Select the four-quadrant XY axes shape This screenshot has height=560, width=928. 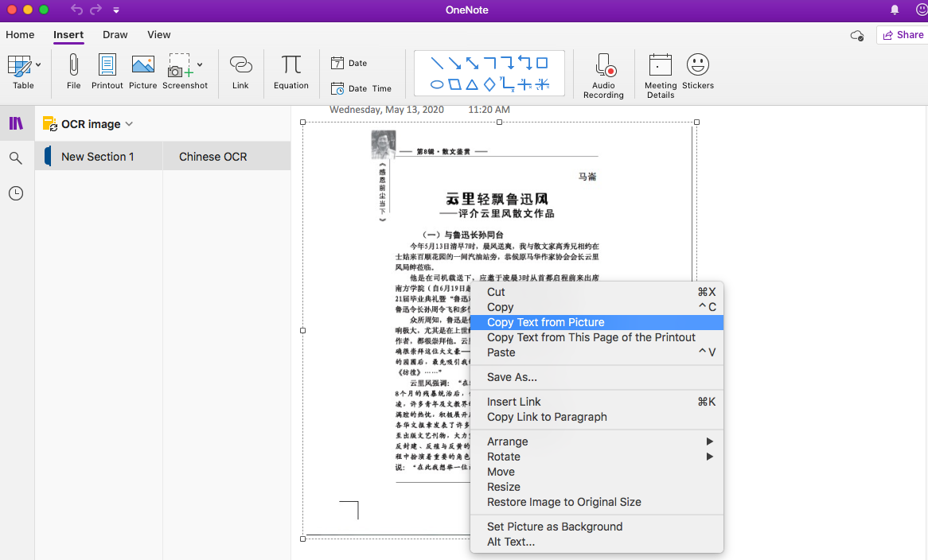point(525,84)
